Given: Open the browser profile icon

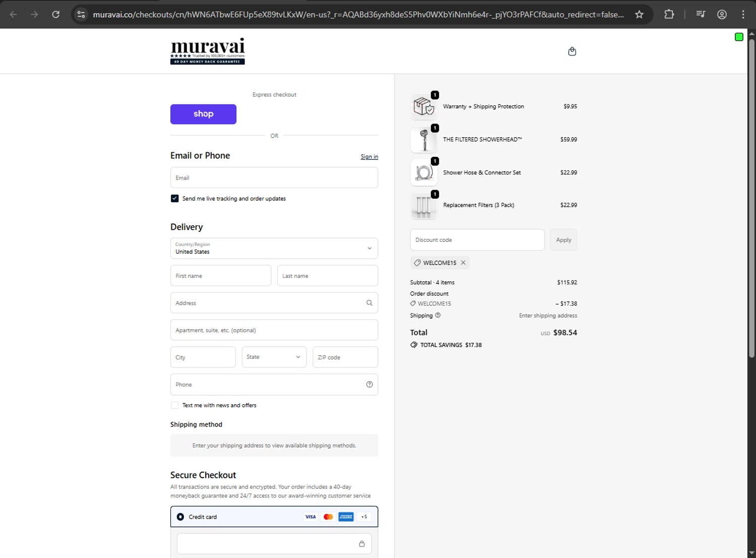Looking at the screenshot, I should point(722,15).
